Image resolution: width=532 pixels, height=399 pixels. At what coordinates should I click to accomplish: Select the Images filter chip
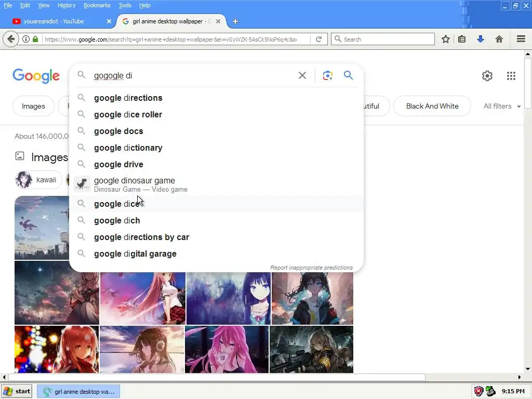coord(33,106)
